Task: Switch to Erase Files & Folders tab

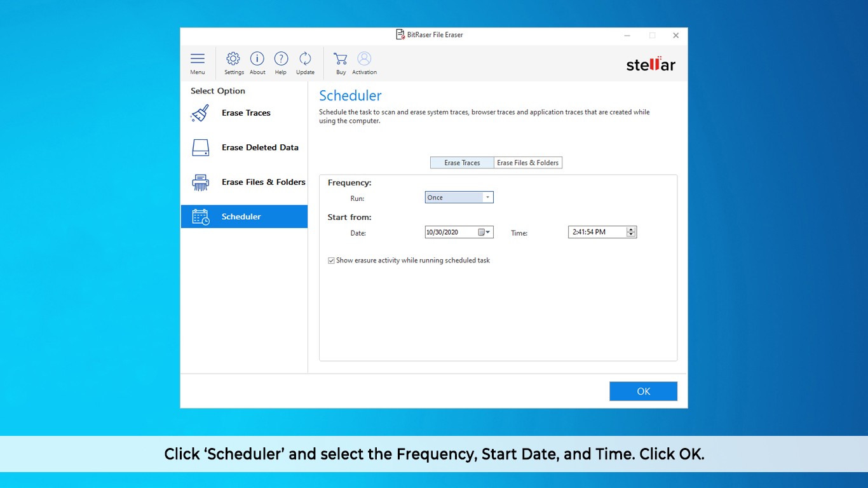Action: coord(528,163)
